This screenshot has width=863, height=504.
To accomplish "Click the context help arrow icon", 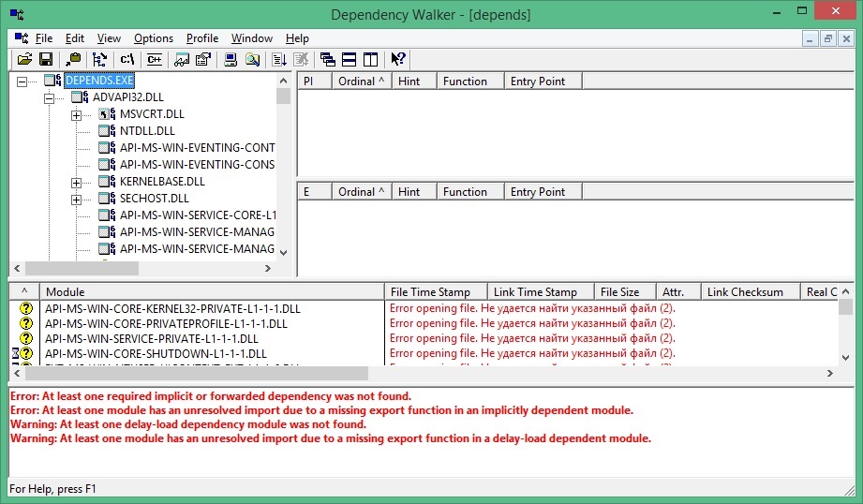I will (x=398, y=59).
